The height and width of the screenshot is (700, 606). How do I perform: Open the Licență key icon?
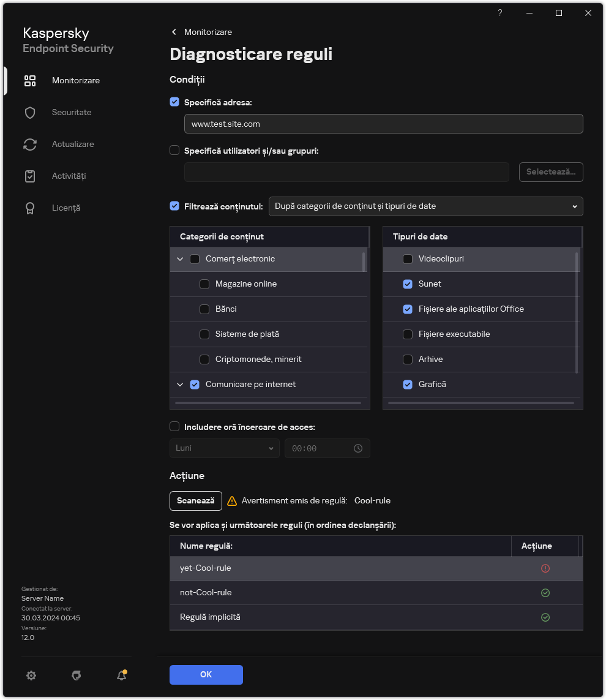pos(30,208)
